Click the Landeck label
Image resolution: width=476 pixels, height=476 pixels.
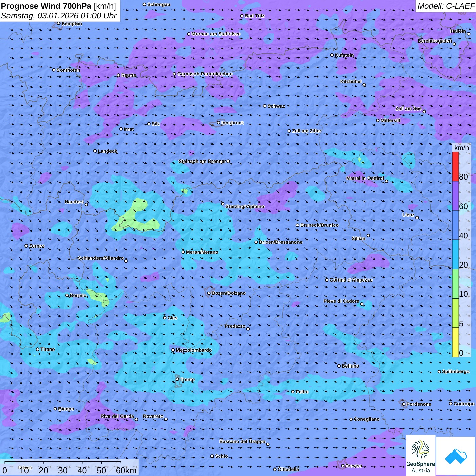tap(107, 151)
